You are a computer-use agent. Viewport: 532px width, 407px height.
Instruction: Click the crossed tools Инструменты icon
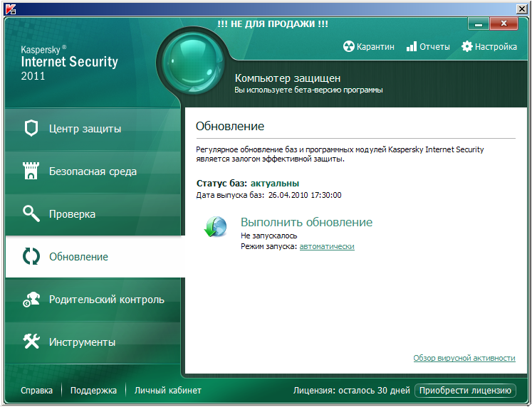coord(31,342)
